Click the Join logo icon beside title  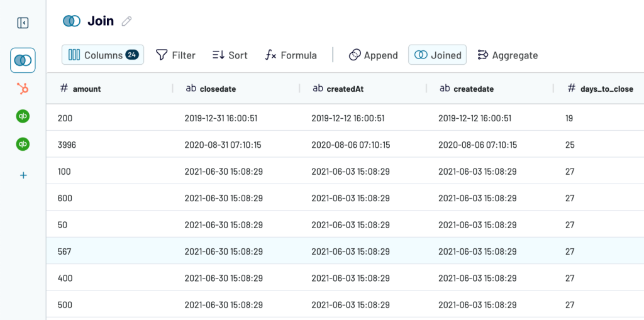[x=72, y=21]
